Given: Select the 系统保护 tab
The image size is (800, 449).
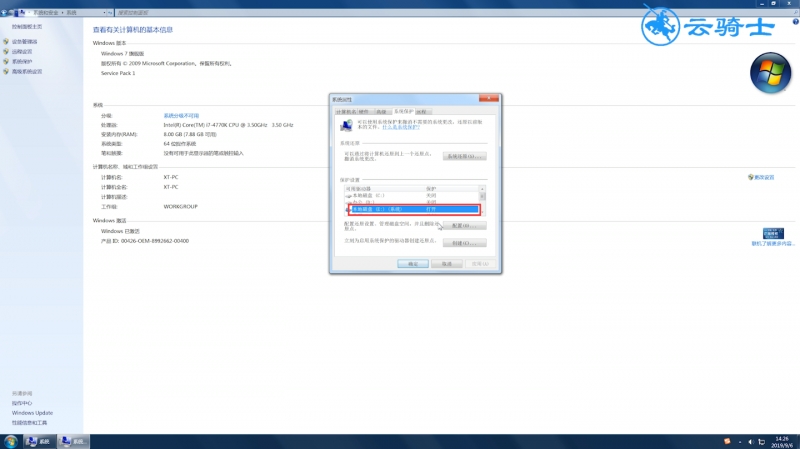Looking at the screenshot, I should (x=403, y=111).
